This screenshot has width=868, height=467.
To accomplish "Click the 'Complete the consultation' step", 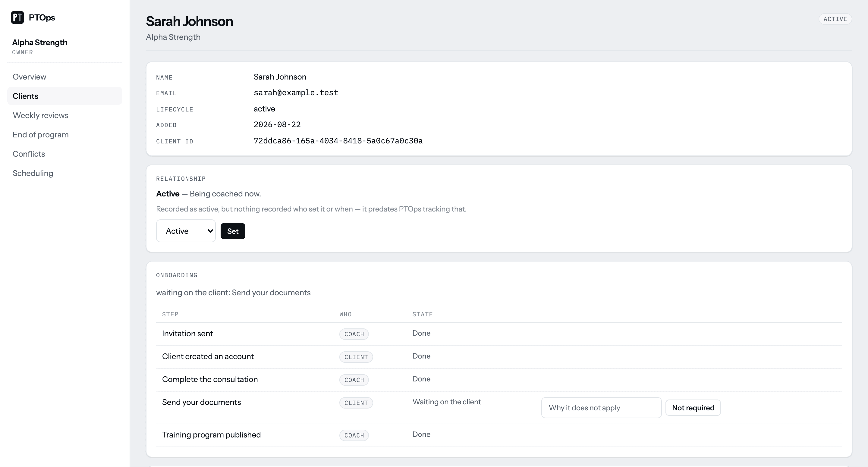I will click(210, 379).
